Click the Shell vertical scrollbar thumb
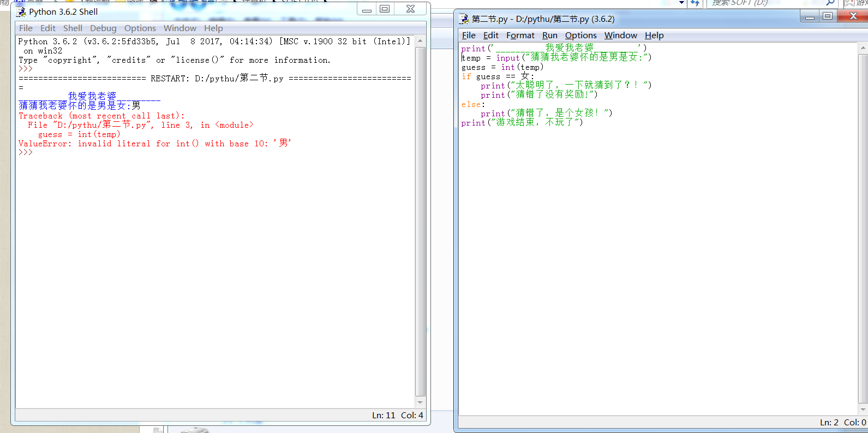 pos(420,222)
